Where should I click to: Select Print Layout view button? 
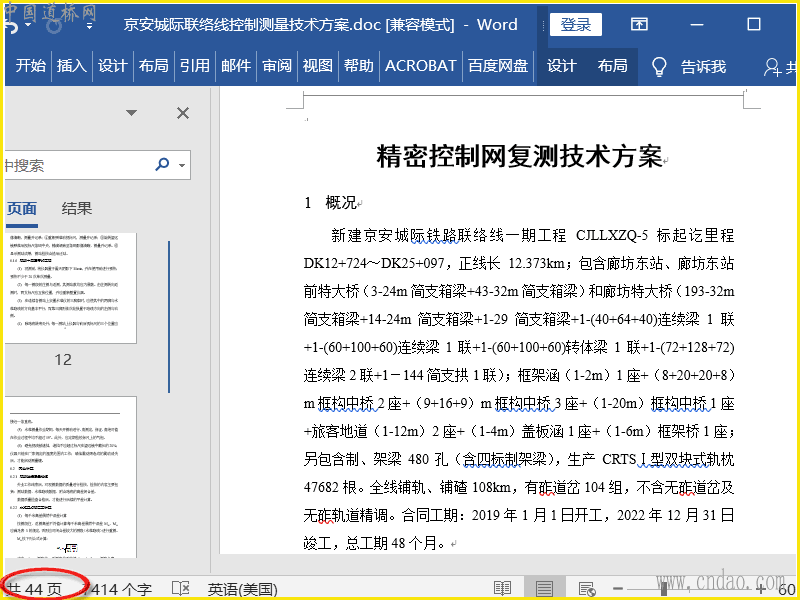[x=544, y=589]
